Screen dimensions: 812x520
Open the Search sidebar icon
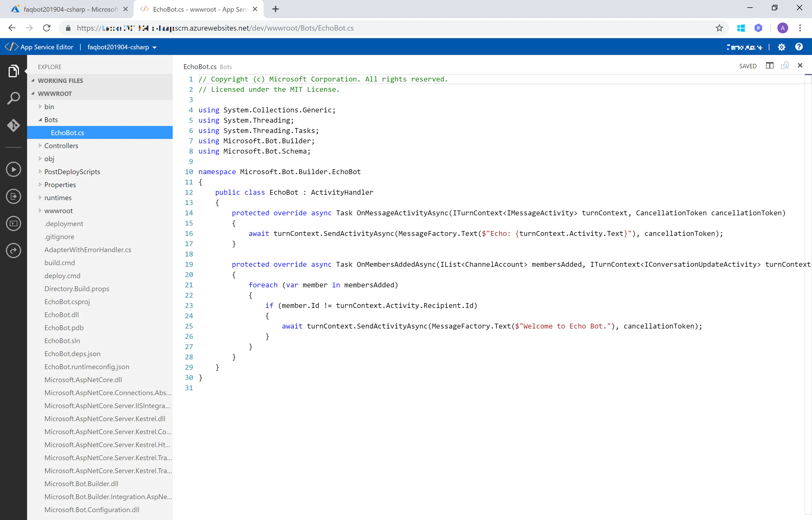coord(14,98)
